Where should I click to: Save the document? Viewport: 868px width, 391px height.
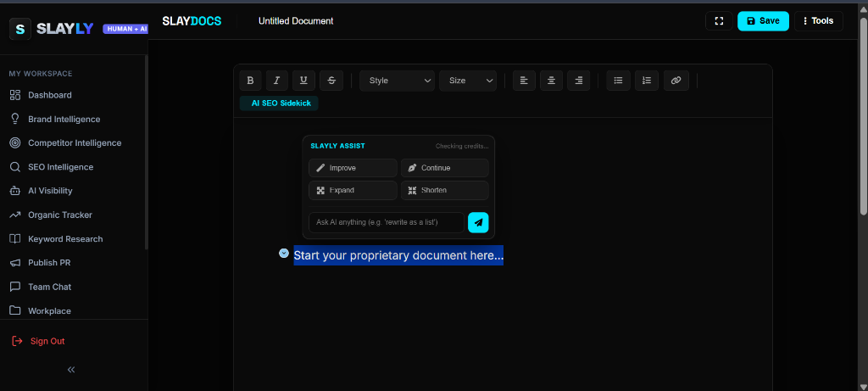point(763,21)
